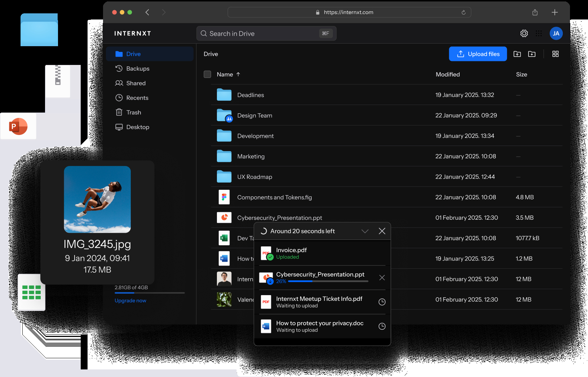
Task: Sort by Name using the arrow indicator
Action: (x=238, y=74)
